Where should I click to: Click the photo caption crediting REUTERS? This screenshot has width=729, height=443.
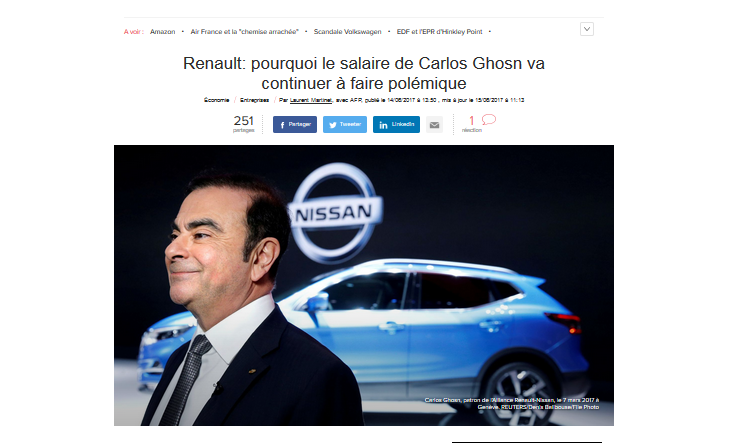[x=511, y=403]
